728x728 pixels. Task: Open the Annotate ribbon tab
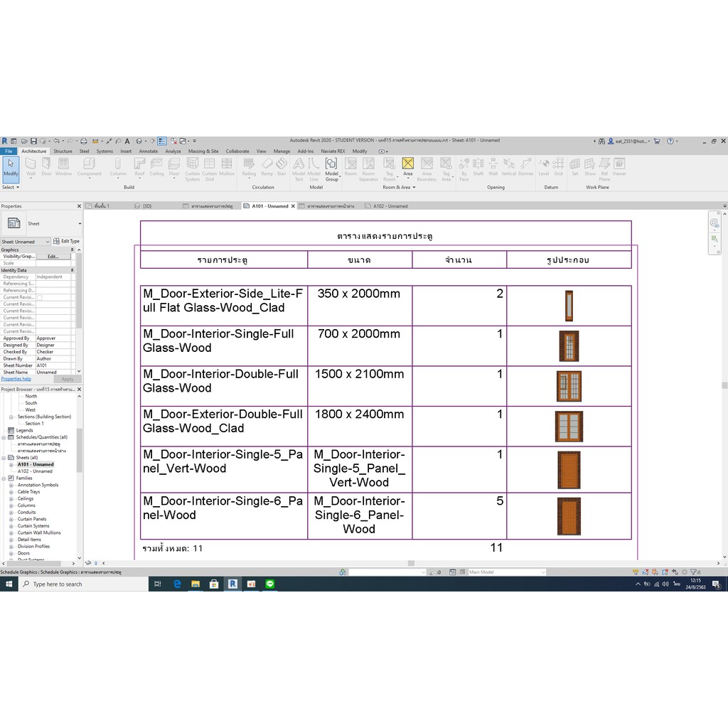[148, 151]
